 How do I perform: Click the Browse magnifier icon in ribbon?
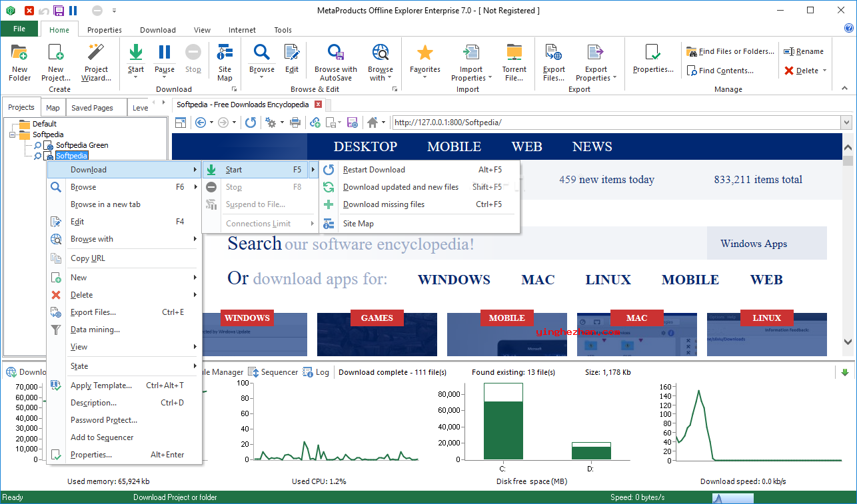pyautogui.click(x=262, y=53)
